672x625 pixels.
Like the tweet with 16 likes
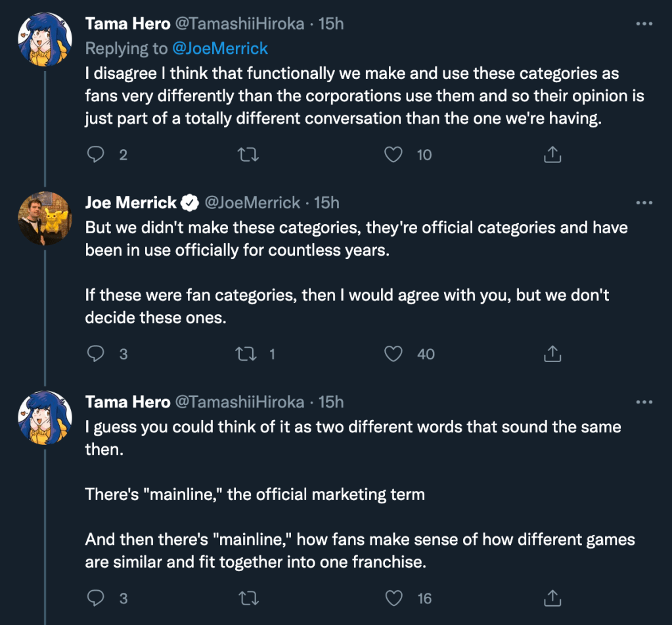pos(393,598)
